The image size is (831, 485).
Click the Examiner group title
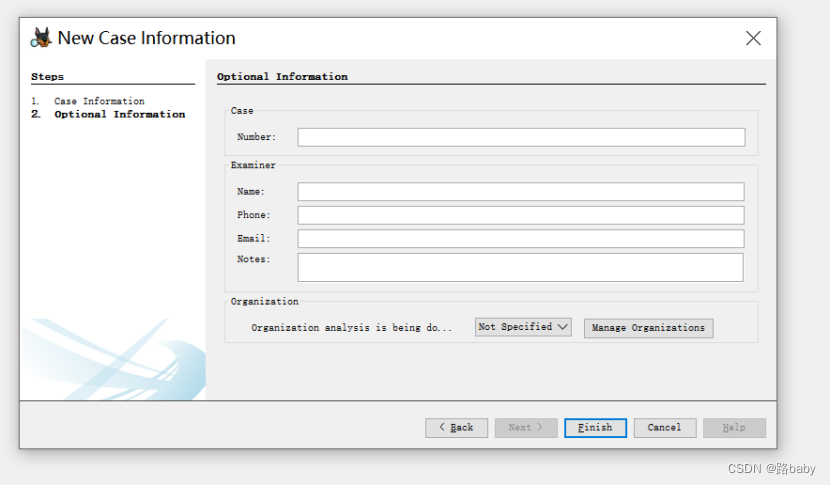click(x=253, y=165)
